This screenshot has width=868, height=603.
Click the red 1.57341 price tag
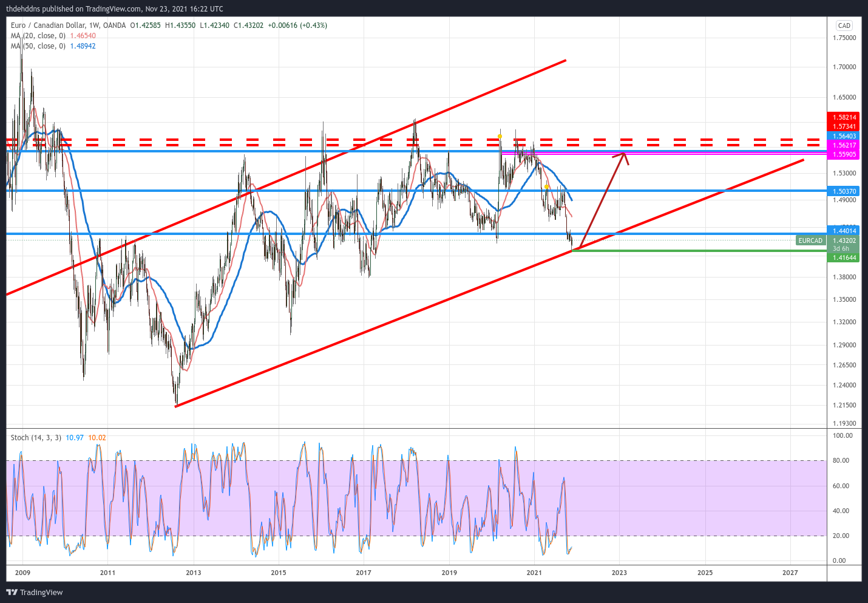844,126
